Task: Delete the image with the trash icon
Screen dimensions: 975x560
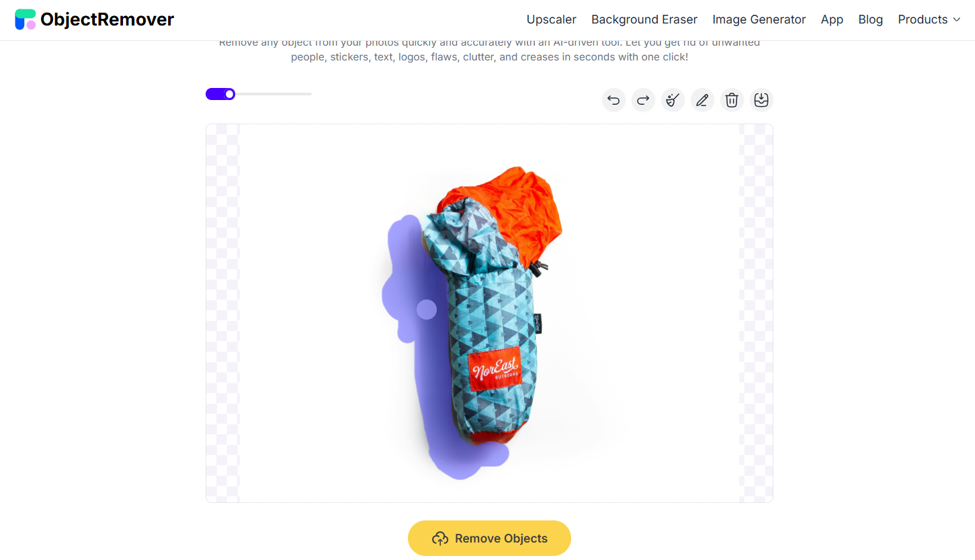Action: (732, 100)
